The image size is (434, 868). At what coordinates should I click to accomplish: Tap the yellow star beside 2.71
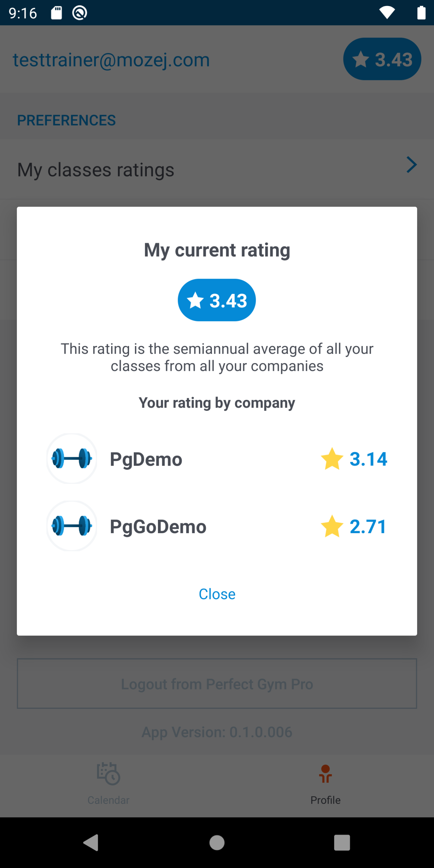332,526
